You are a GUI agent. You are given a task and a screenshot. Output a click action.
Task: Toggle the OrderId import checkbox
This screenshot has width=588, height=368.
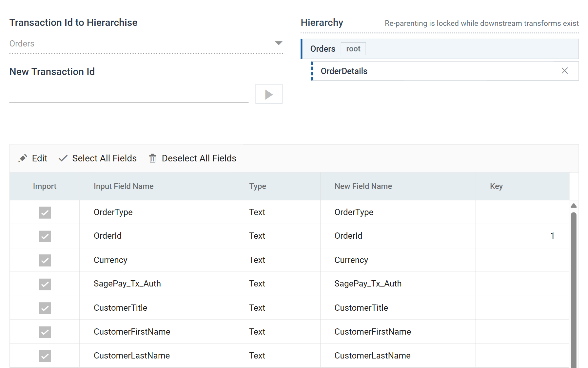coord(45,236)
